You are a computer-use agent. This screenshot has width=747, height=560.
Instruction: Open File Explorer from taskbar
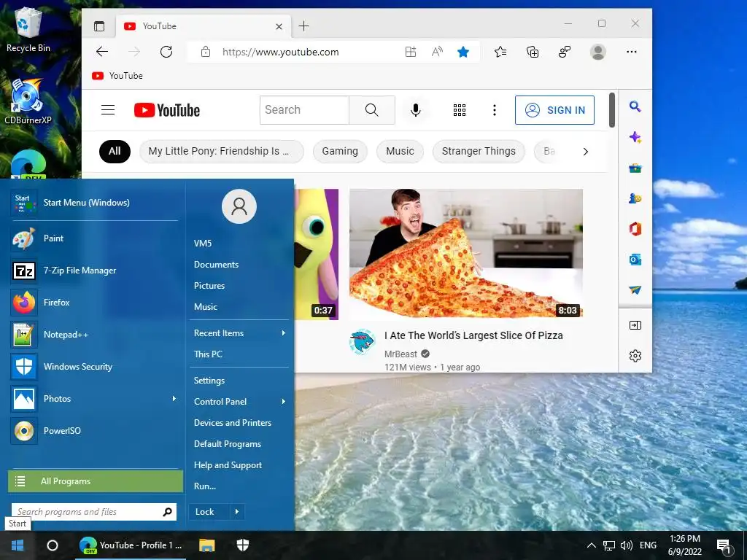click(x=206, y=545)
